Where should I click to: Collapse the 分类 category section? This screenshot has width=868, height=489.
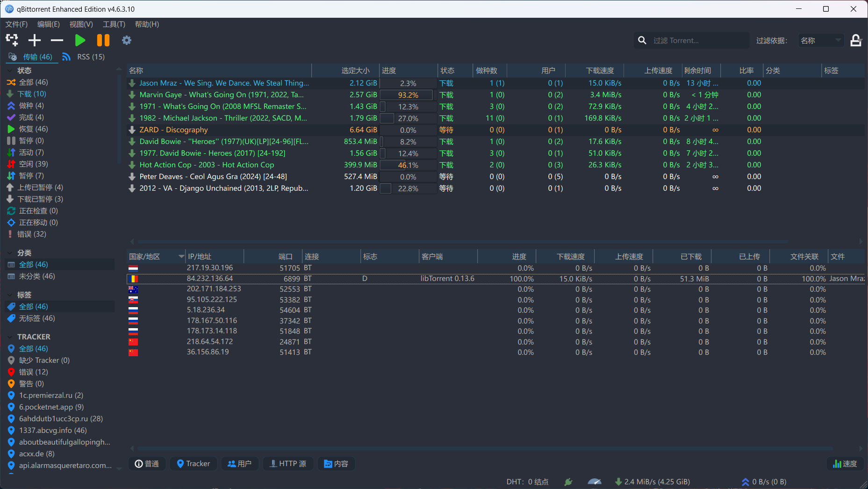coord(10,253)
